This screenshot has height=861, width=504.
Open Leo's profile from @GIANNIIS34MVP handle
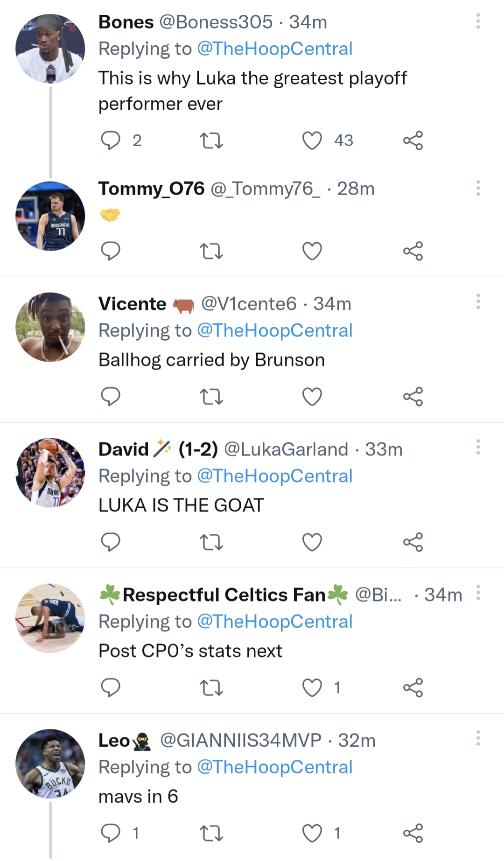pyautogui.click(x=240, y=741)
